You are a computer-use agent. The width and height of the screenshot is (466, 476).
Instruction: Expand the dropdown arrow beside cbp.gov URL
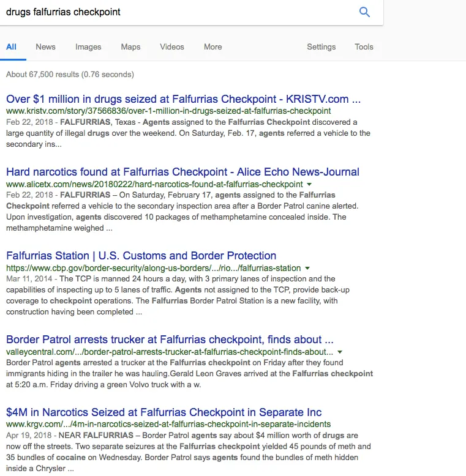pyautogui.click(x=307, y=268)
